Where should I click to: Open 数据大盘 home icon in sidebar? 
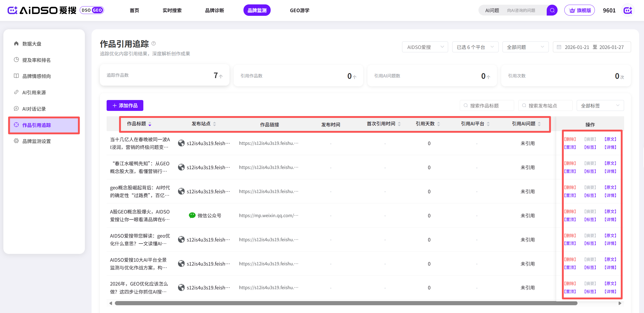[16, 44]
